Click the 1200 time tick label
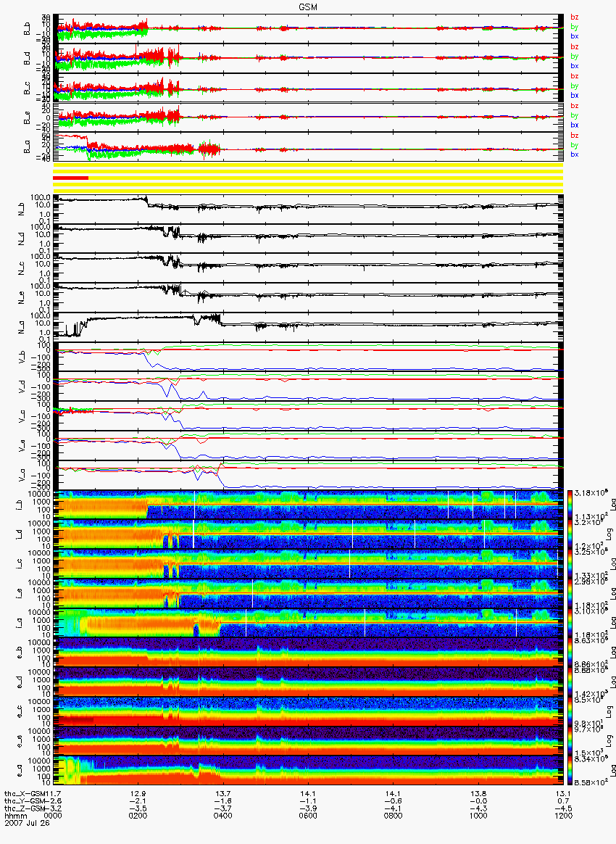This screenshot has width=616, height=844. (x=563, y=815)
